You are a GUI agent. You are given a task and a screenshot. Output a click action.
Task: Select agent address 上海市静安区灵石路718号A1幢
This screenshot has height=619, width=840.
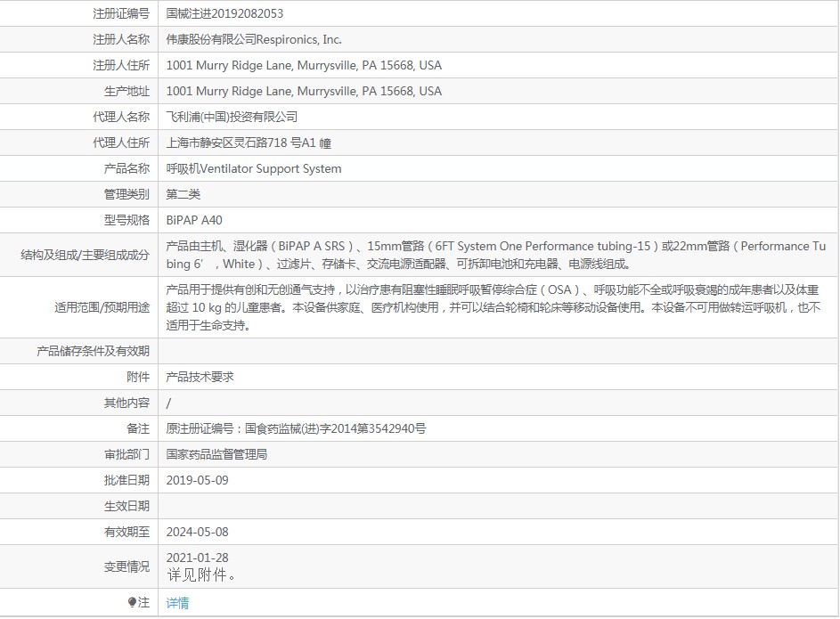click(249, 143)
